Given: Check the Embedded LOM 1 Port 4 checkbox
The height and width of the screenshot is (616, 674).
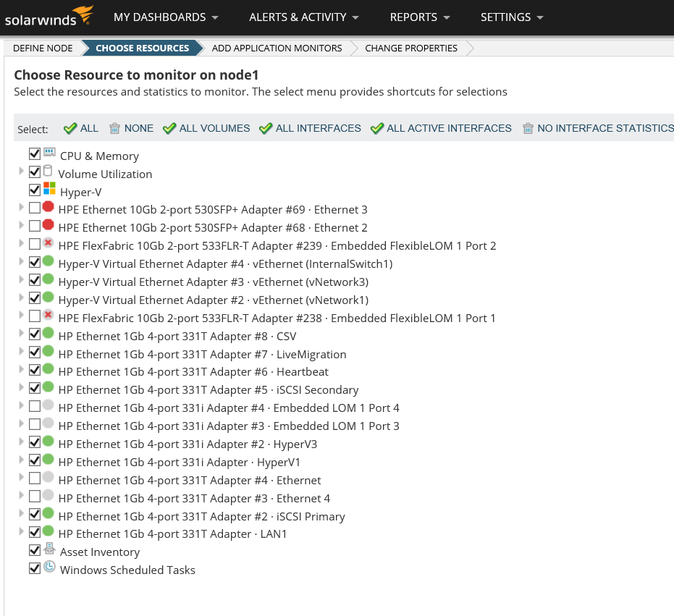Looking at the screenshot, I should coord(35,406).
